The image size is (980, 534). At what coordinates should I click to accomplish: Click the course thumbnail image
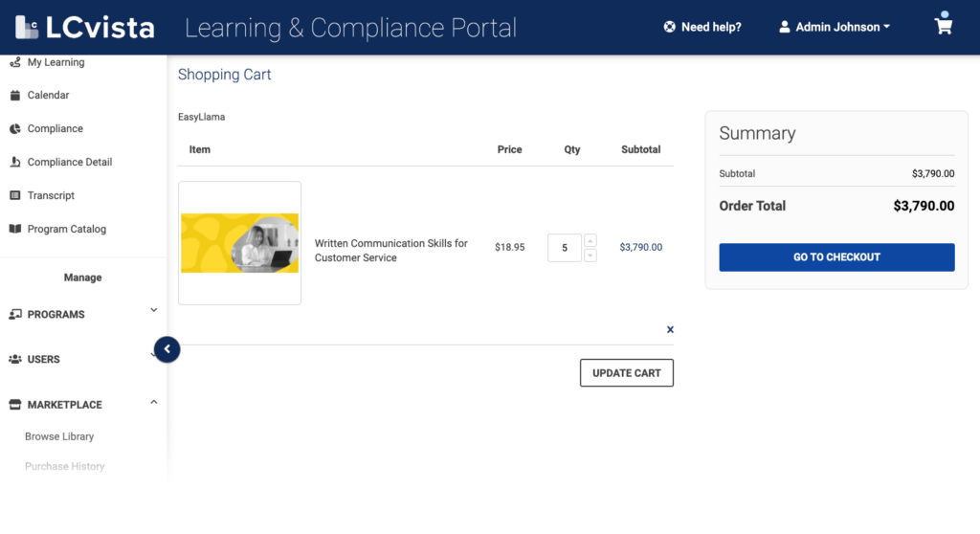tap(239, 243)
